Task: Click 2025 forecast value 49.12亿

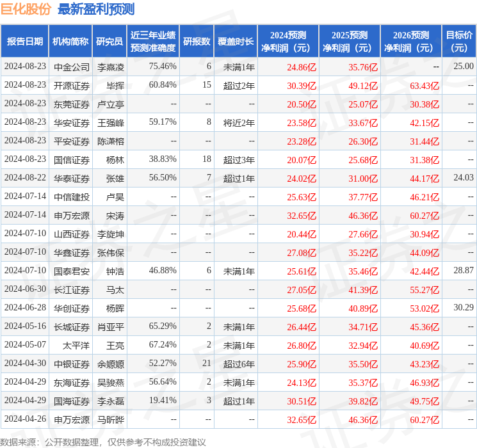Action: coord(363,86)
